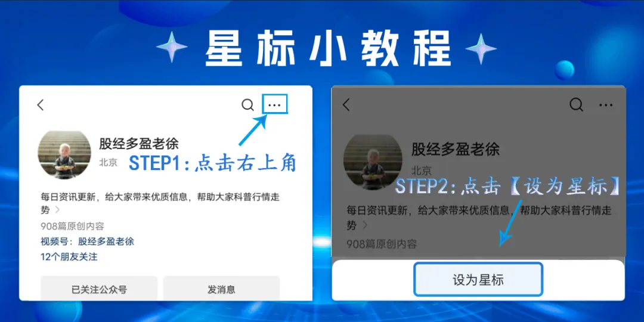Tap the search icon in the dimmed panel
This screenshot has height=322, width=644.
coord(576,105)
